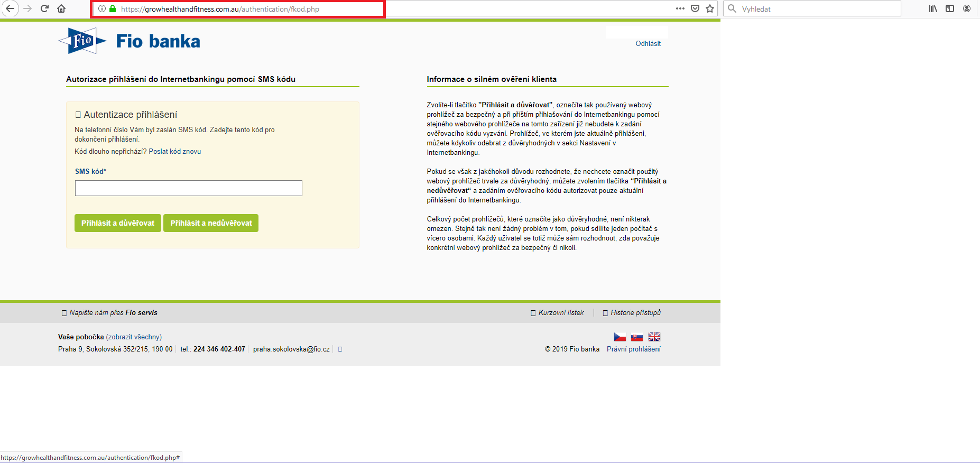Click the Autorizace přihlášení do Internetbankingu heading

click(x=181, y=79)
